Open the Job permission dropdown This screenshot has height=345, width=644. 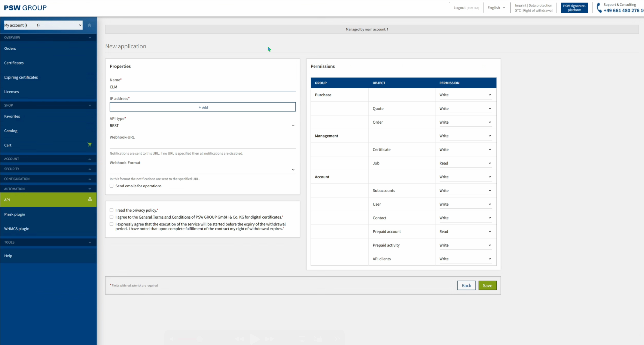(465, 163)
